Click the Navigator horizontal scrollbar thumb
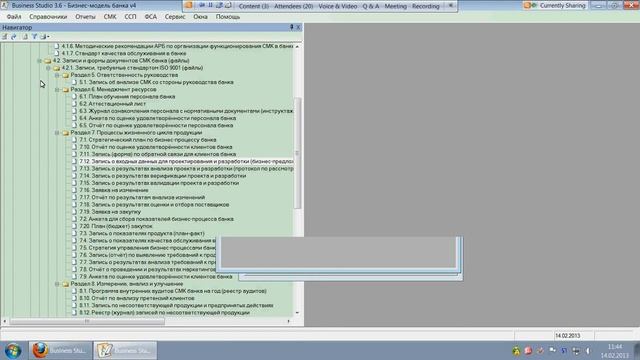Viewport: 640px width, 360px height. pos(87,322)
